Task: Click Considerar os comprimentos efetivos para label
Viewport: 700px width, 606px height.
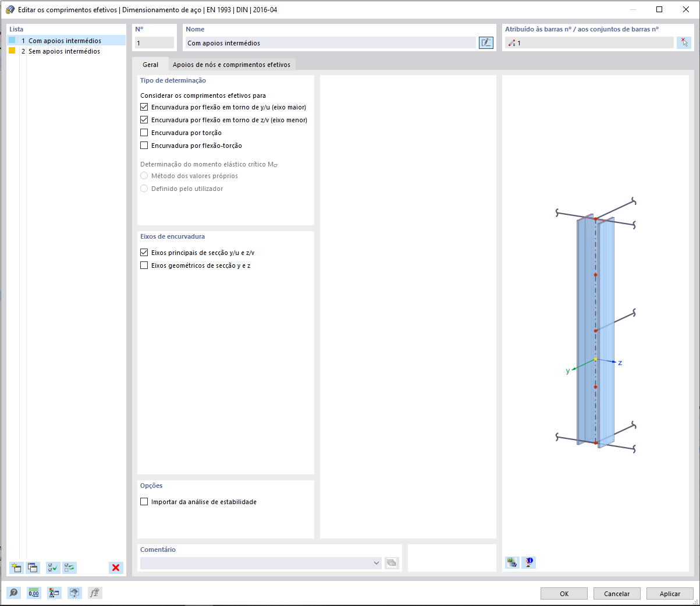Action: pos(203,95)
